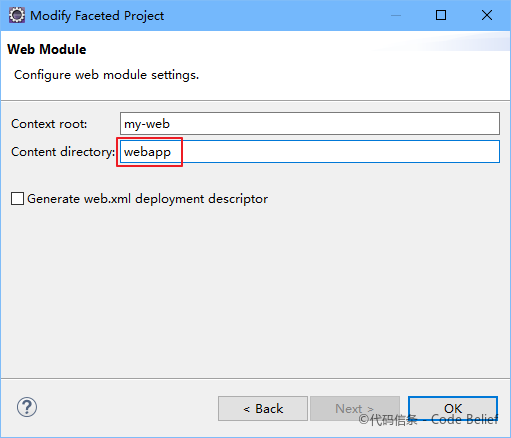Click the Eclipse gear icon in title bar
The height and width of the screenshot is (438, 511).
[17, 15]
